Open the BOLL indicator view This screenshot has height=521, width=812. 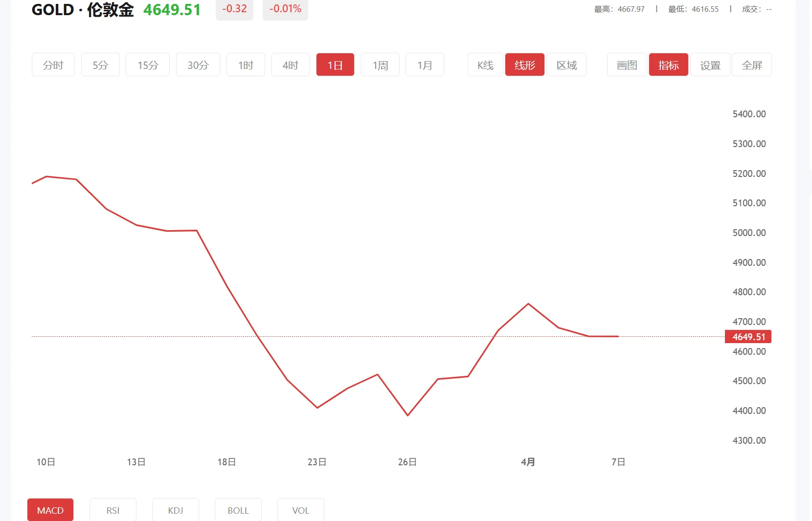[x=238, y=510]
